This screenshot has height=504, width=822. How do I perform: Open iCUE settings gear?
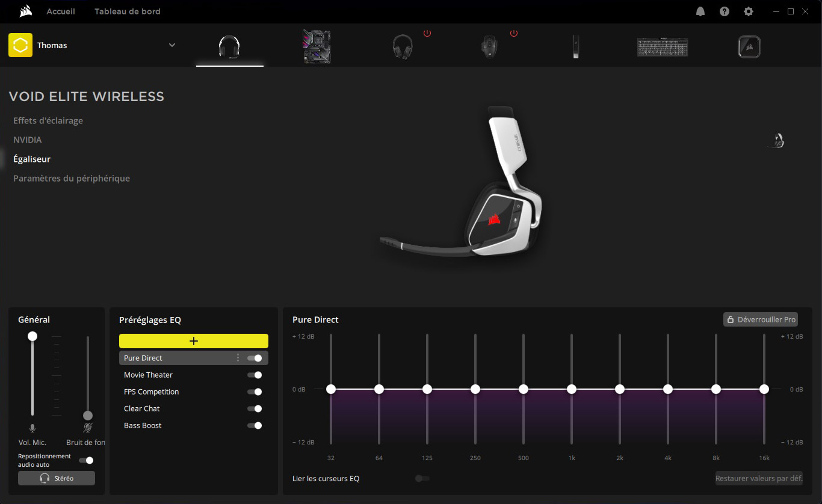click(749, 11)
